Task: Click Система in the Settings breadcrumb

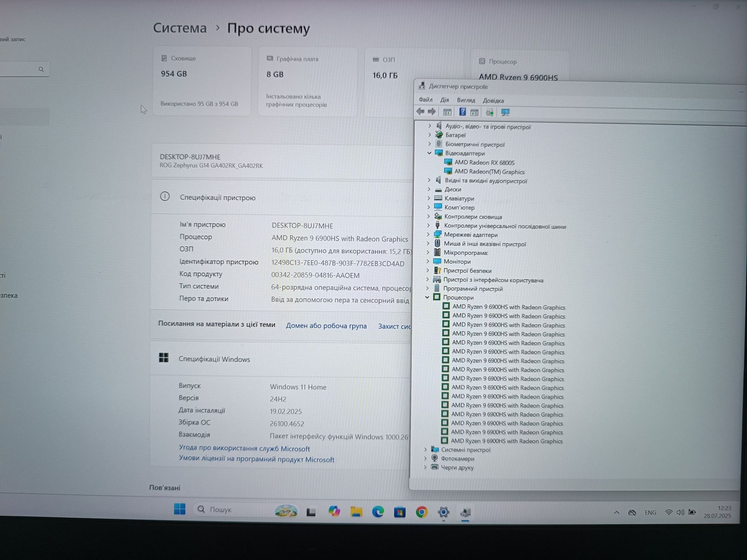Action: click(x=180, y=28)
